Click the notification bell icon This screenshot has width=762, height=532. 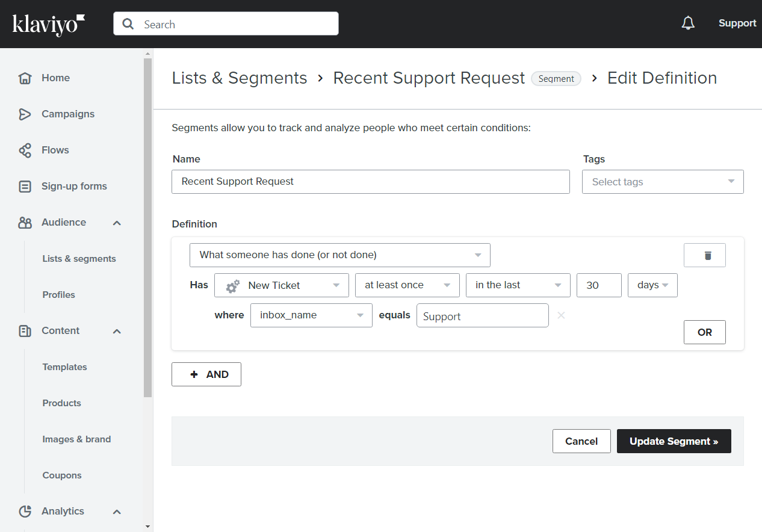(x=688, y=23)
